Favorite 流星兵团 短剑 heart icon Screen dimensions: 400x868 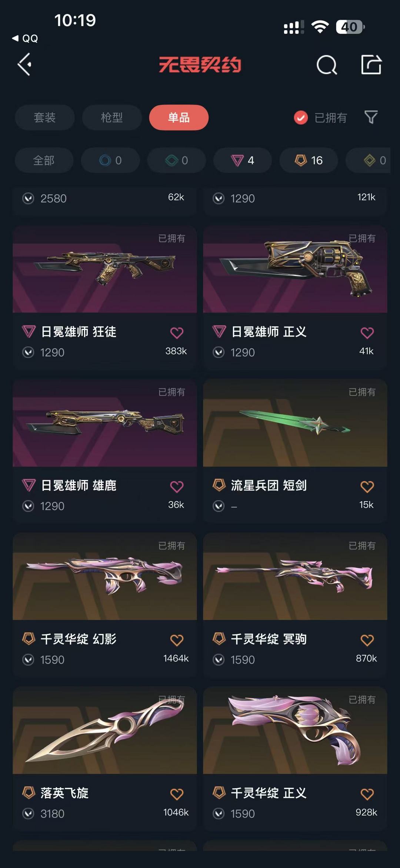tap(367, 486)
